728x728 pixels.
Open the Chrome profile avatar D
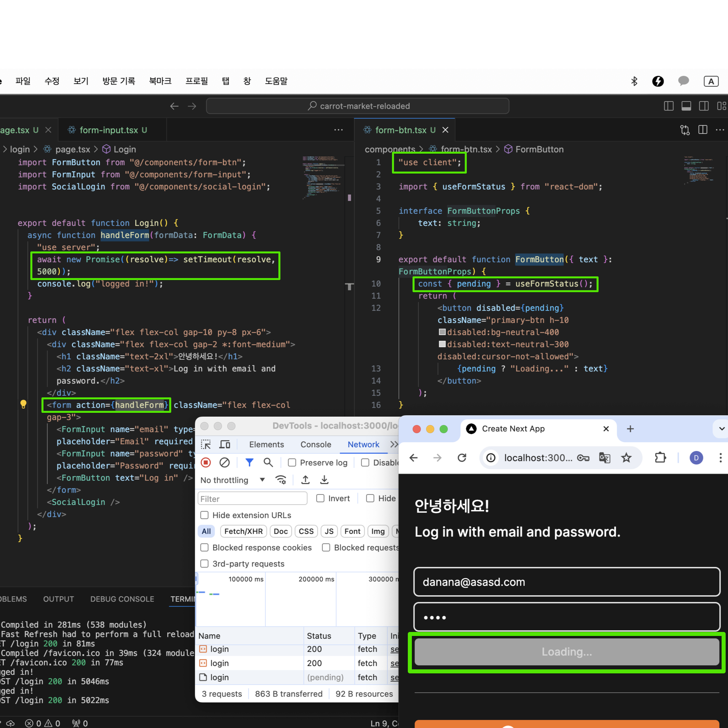point(696,458)
